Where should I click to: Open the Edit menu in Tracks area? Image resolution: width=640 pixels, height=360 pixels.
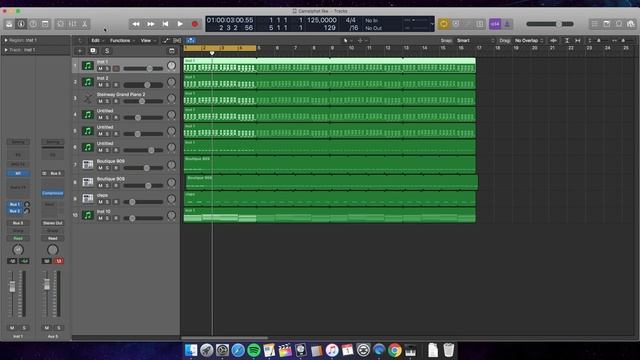[97, 40]
